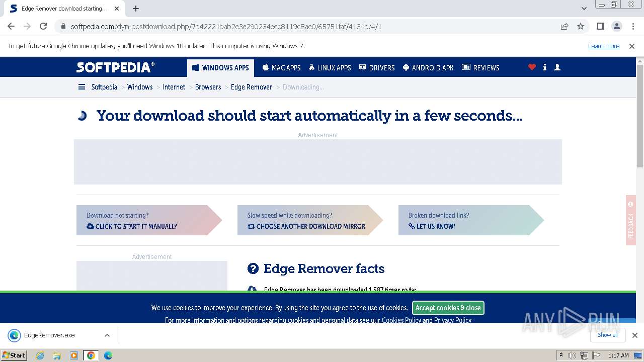This screenshot has width=644, height=362.
Task: Open Chrome three-dot menu
Action: 632,26
